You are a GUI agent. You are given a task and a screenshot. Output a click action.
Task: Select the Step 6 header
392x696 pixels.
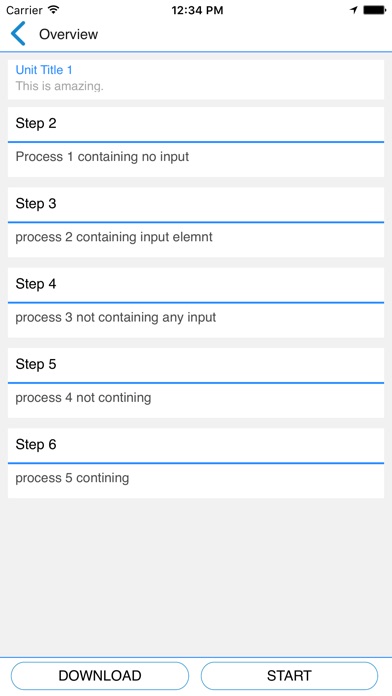pos(196,445)
